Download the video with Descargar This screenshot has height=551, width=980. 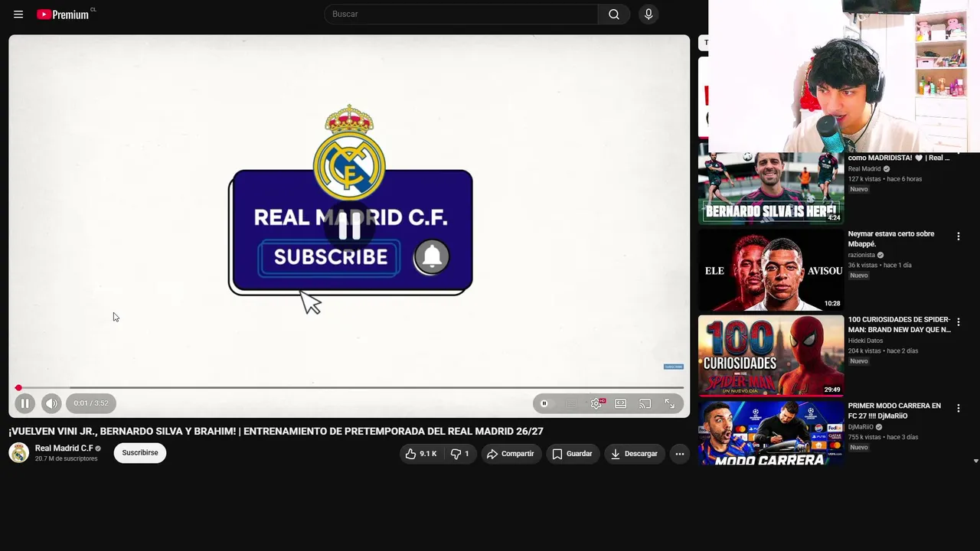635,454
